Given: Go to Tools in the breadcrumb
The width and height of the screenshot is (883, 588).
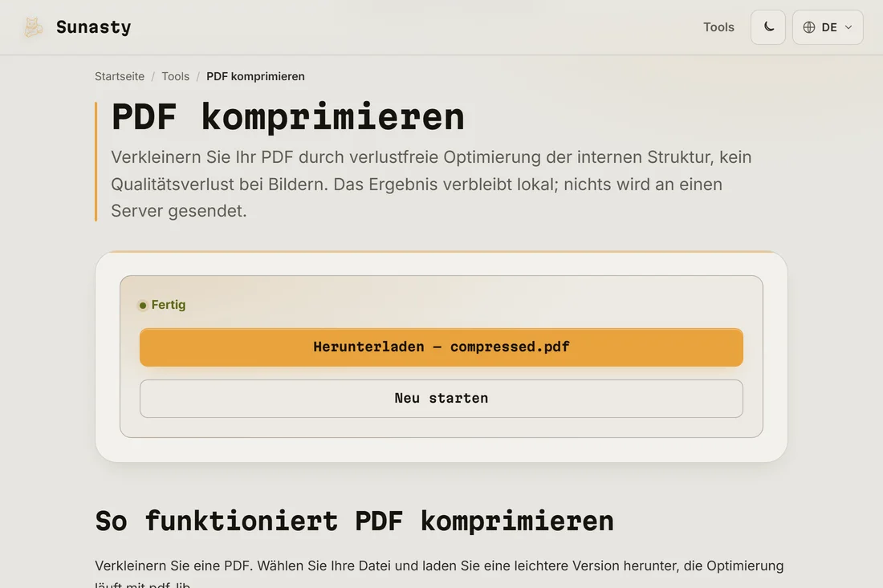Looking at the screenshot, I should [176, 76].
